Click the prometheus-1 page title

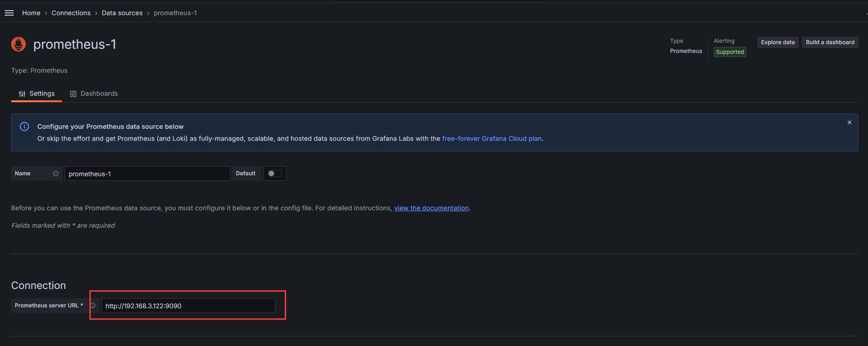75,44
